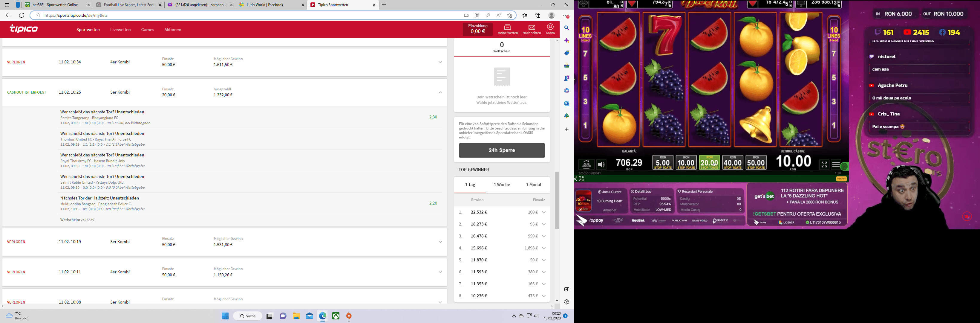Open Alte Jocuri in the slot game

coord(586,164)
